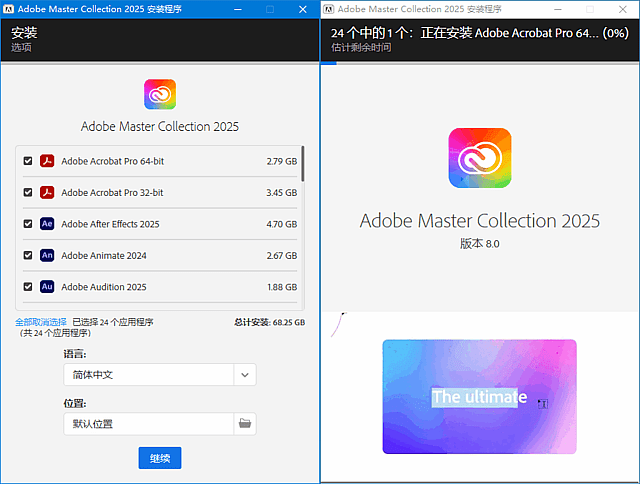Click The ultimate promo banner image
Image resolution: width=640 pixels, height=484 pixels.
[480, 397]
